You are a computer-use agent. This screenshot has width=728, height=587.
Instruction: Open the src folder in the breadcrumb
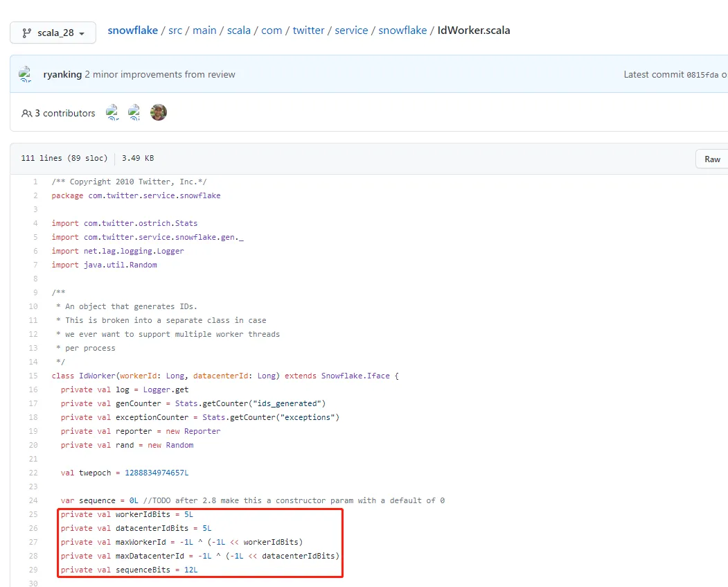coord(175,30)
